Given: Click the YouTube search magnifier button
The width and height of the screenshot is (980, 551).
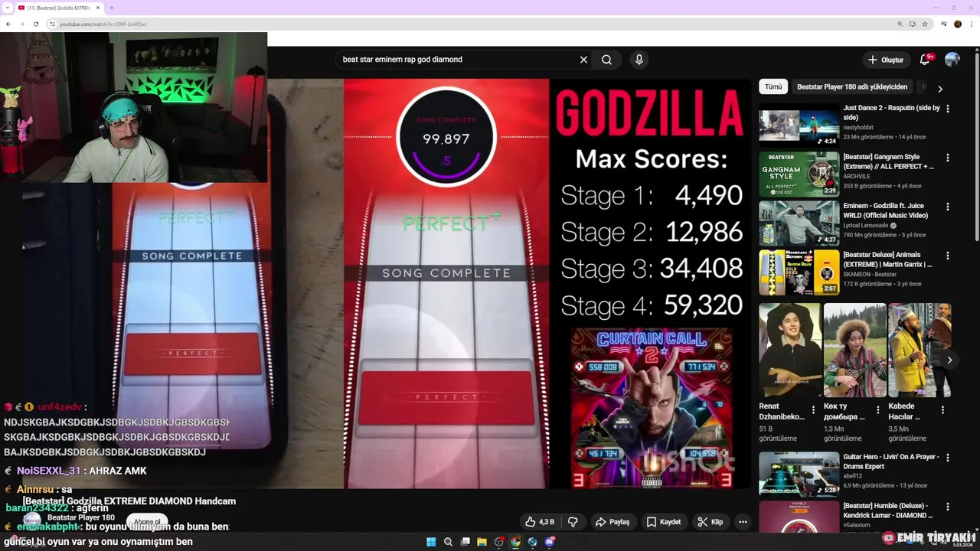Looking at the screenshot, I should [x=606, y=60].
